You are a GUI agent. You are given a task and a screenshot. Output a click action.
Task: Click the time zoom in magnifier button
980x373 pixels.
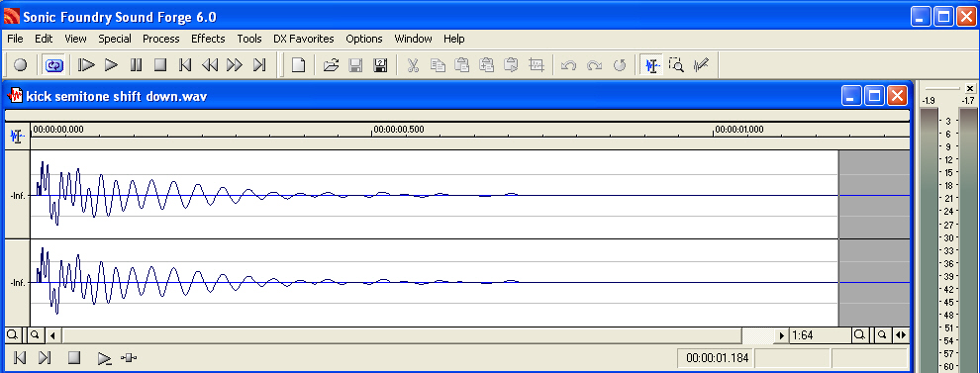tap(860, 335)
